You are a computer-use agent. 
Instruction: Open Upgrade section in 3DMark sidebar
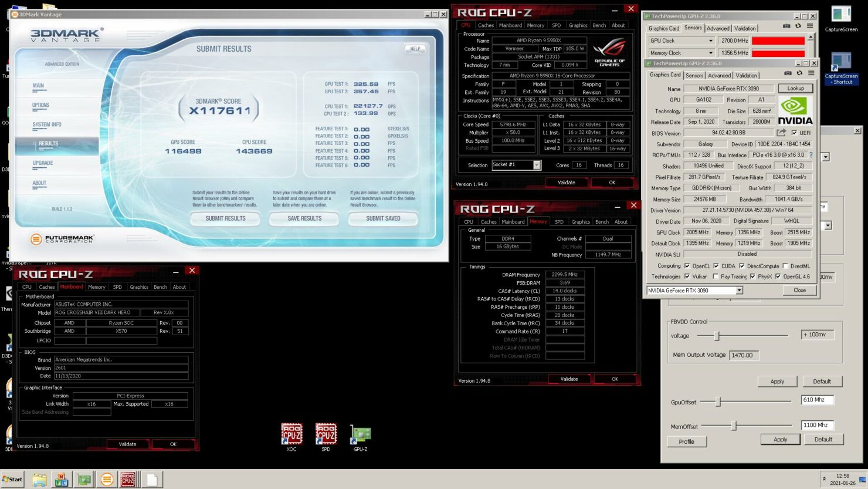point(43,163)
